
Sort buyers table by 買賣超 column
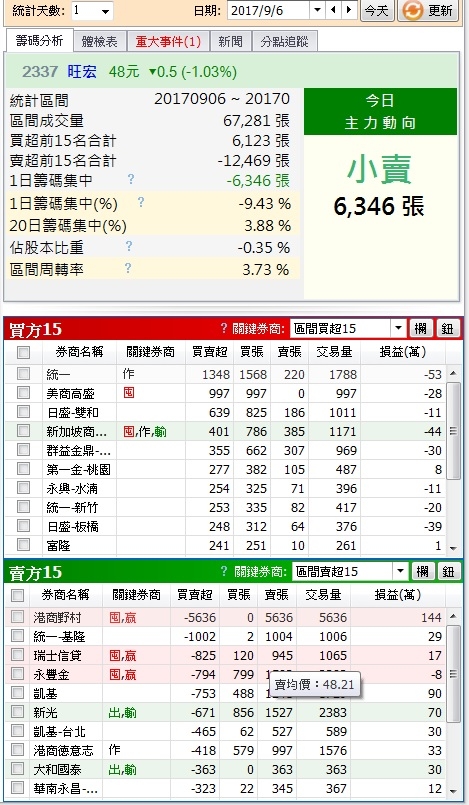[x=209, y=352]
